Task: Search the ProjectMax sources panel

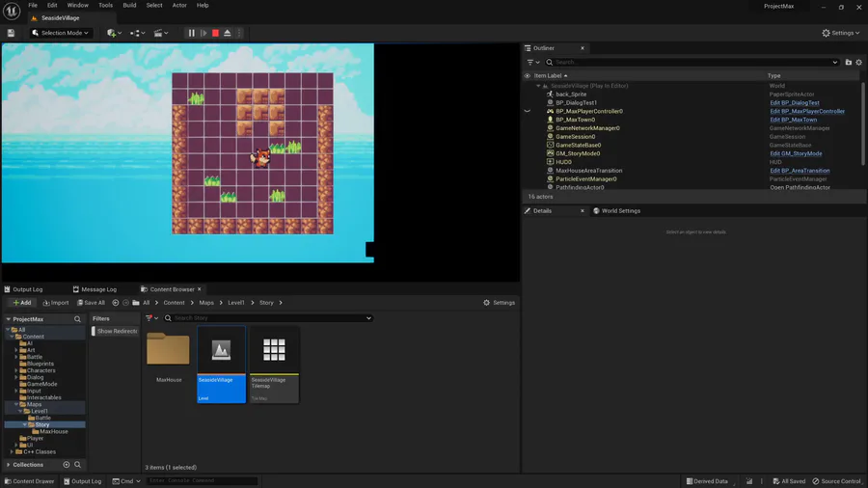Action: coord(77,319)
